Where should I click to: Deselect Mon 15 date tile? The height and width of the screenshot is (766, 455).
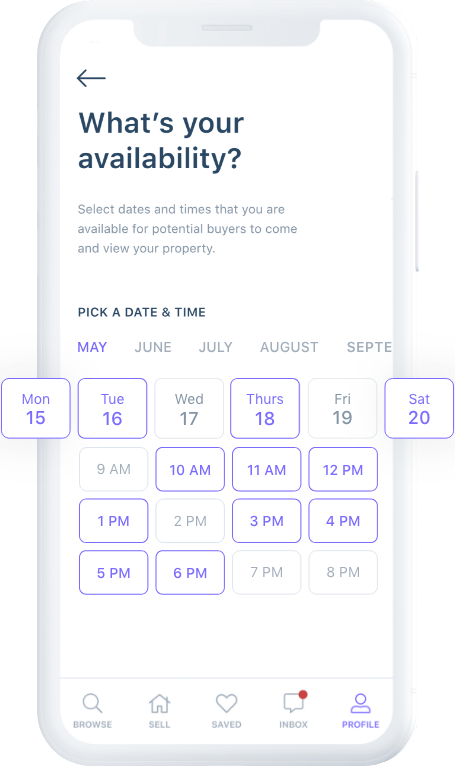36,408
